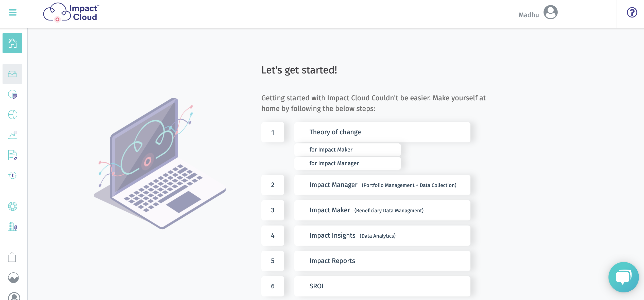
Task: Open Impact Manager portfolio management step
Action: click(382, 185)
